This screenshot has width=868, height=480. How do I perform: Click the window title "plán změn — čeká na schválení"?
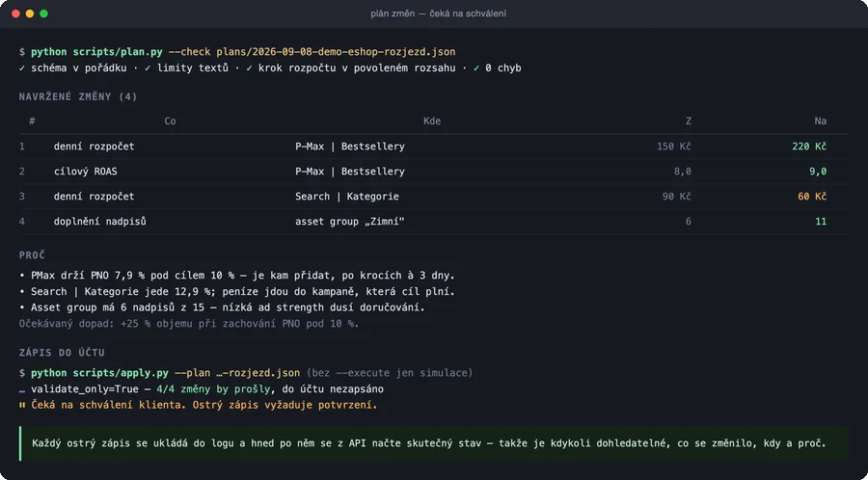point(439,13)
